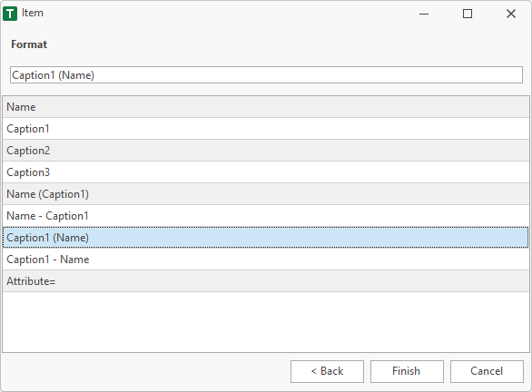
Task: Go to previous step with Back
Action: tap(327, 371)
